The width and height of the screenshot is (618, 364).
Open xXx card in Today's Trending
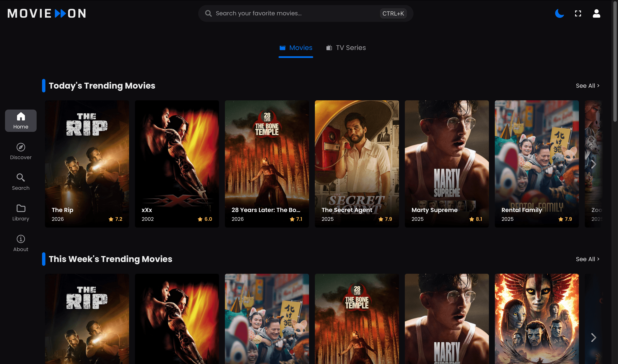point(177,164)
